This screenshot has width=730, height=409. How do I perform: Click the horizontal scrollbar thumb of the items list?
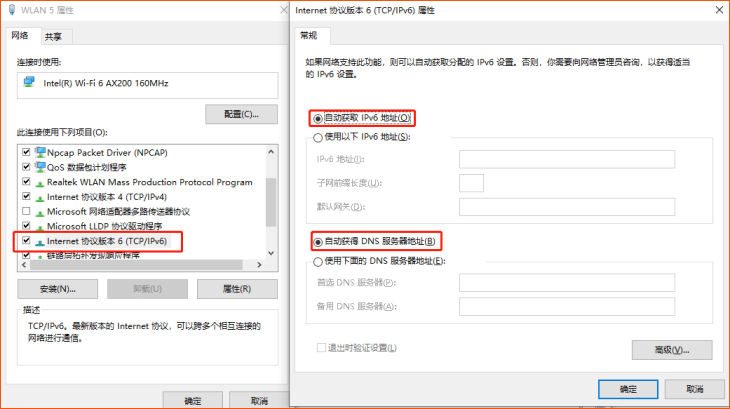[x=136, y=265]
